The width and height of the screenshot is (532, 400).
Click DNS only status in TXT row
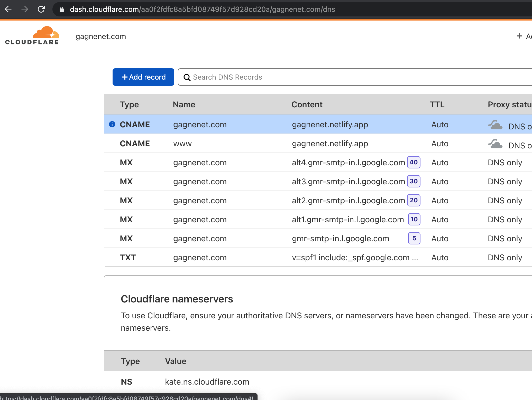[x=505, y=258]
